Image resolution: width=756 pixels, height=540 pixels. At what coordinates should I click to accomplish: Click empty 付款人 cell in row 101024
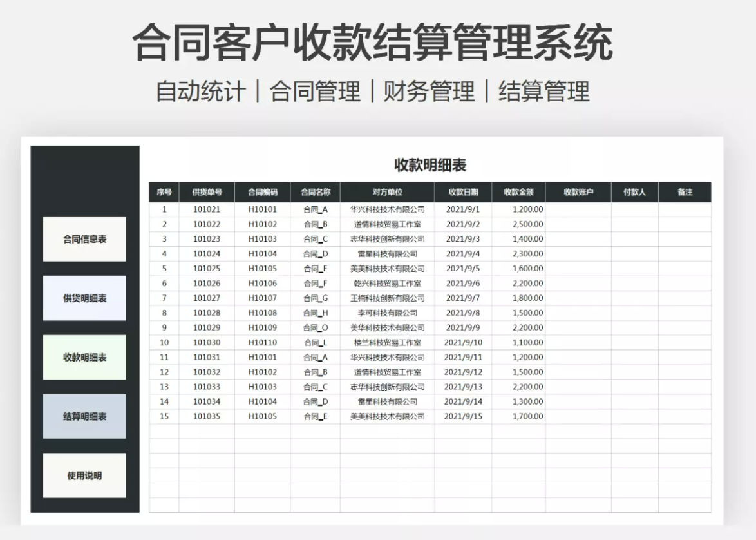634,254
